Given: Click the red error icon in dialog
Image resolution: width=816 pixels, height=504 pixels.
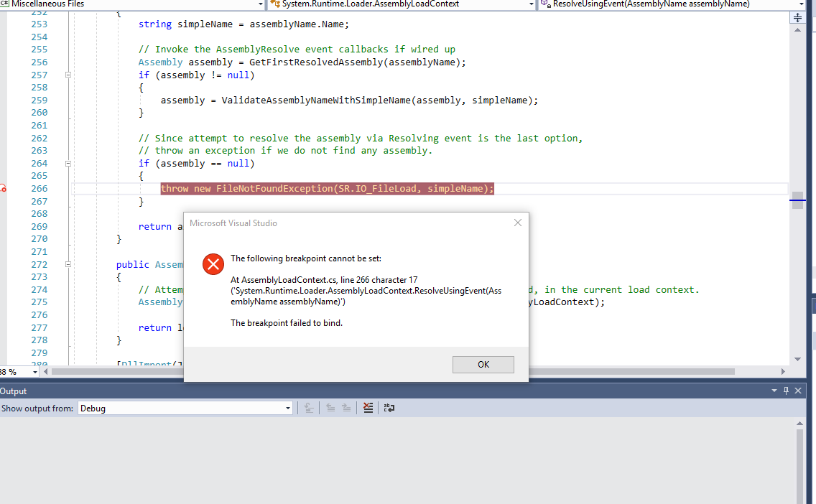Looking at the screenshot, I should (213, 264).
